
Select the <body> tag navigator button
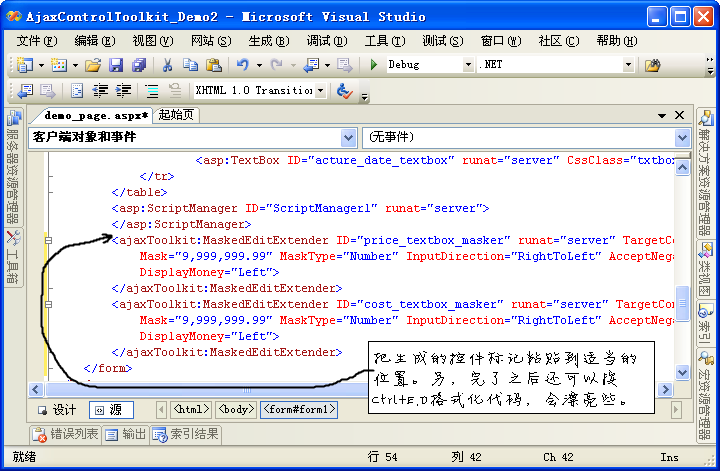click(236, 409)
